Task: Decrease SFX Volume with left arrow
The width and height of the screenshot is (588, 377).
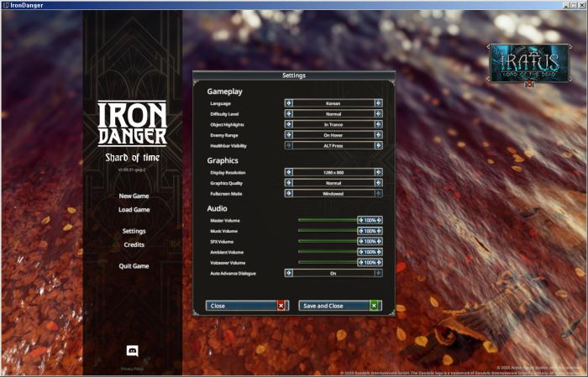Action: click(361, 241)
